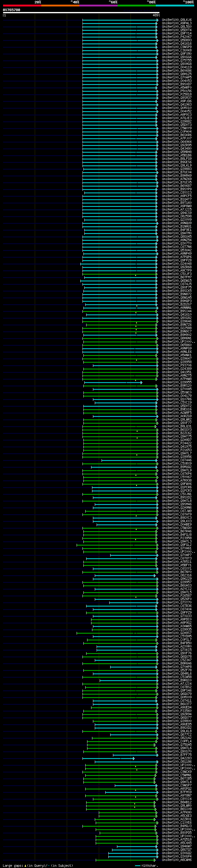Select the purple ~60% legend segment
Viewport: 197px width, 868px height.
pyautogui.click(x=99, y=6)
